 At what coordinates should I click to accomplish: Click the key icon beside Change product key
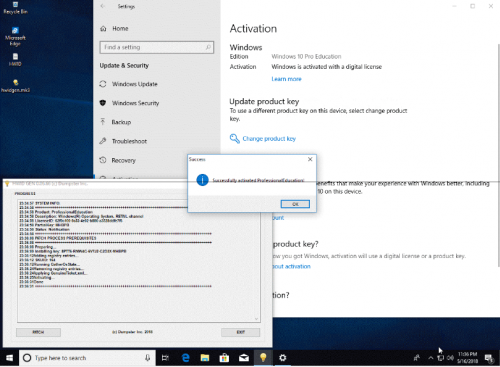point(235,139)
